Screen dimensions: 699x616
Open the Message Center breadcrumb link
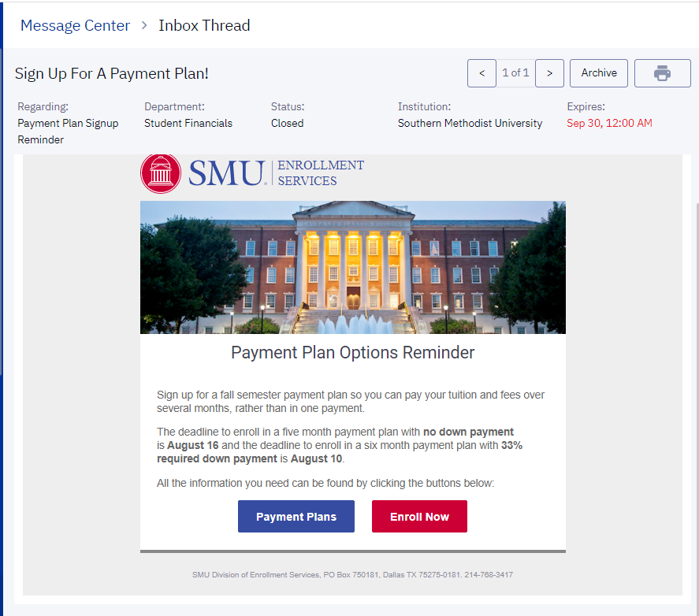pyautogui.click(x=75, y=25)
